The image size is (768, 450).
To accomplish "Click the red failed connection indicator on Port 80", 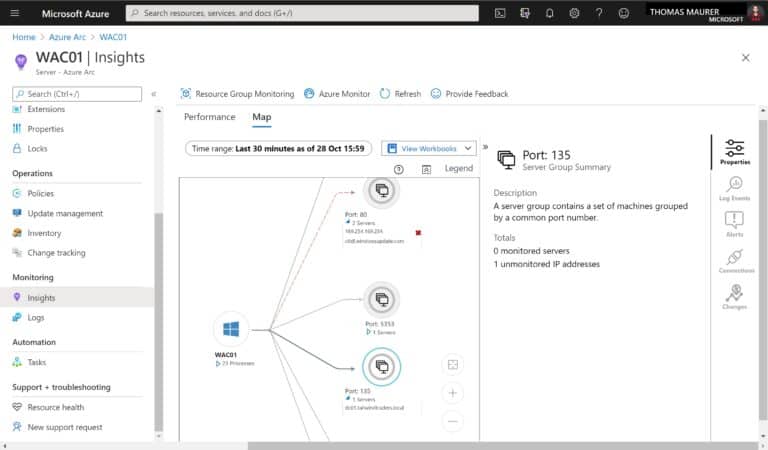I will click(x=418, y=233).
